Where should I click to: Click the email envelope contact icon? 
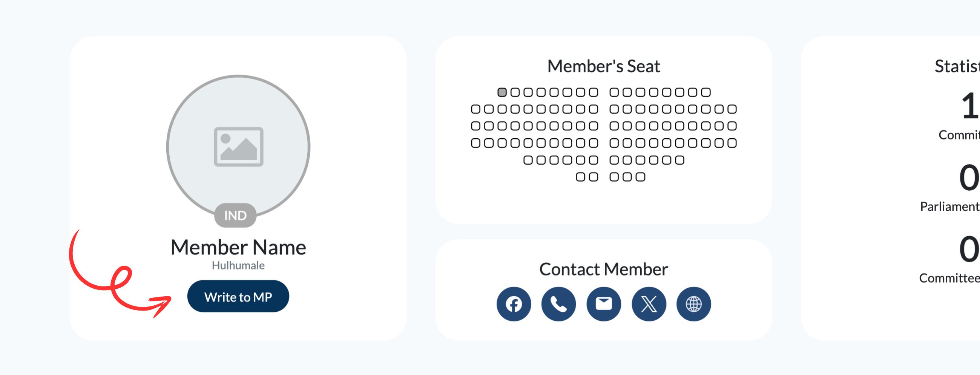click(604, 304)
